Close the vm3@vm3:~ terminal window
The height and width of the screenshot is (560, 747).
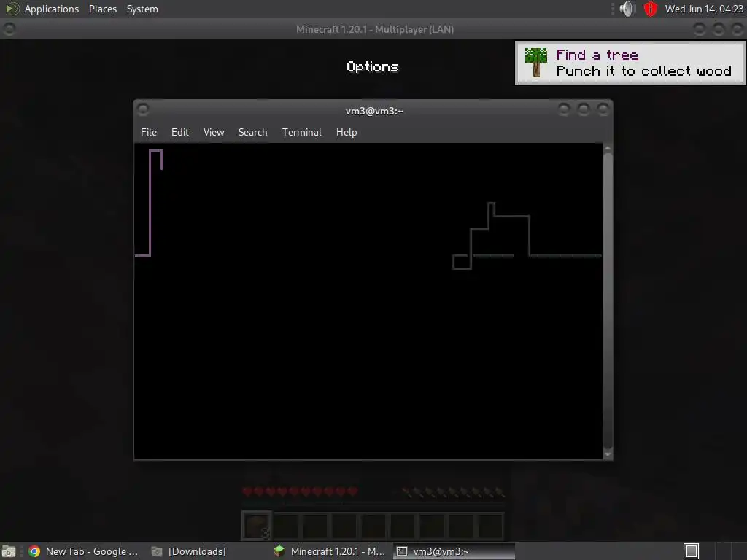pyautogui.click(x=603, y=109)
